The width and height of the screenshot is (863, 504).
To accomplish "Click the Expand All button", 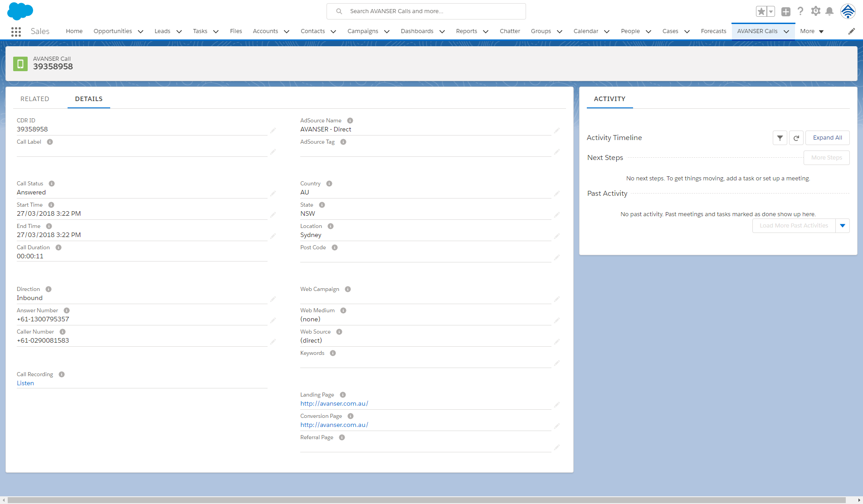I will pyautogui.click(x=827, y=137).
